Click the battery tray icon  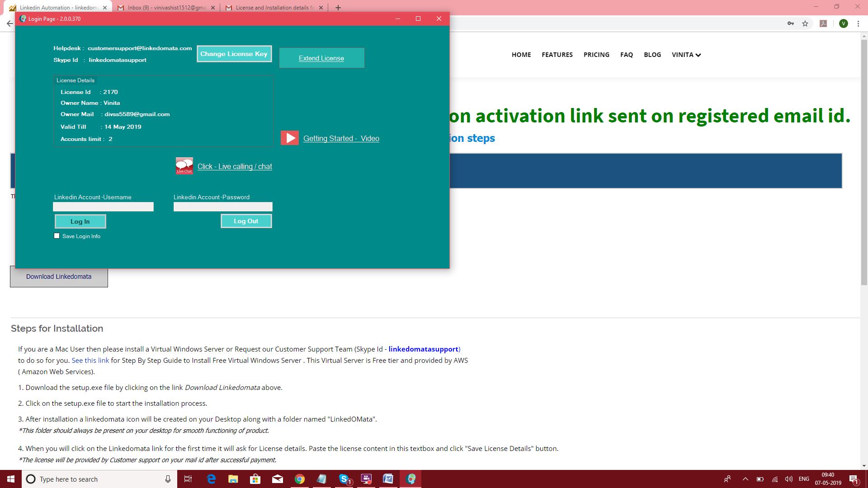(x=760, y=479)
